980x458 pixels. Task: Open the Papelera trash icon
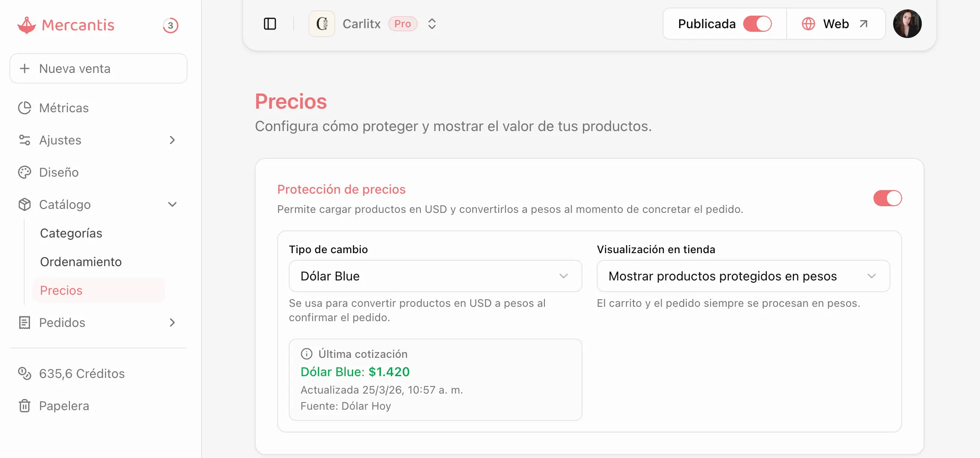[25, 406]
